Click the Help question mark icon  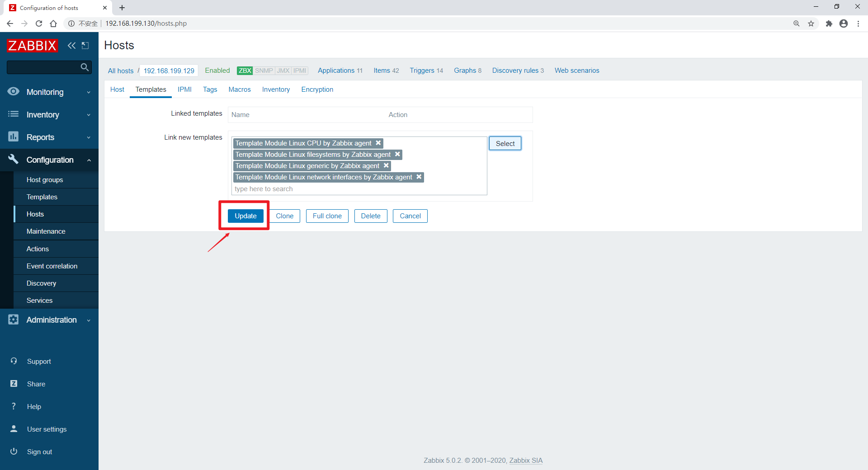14,406
